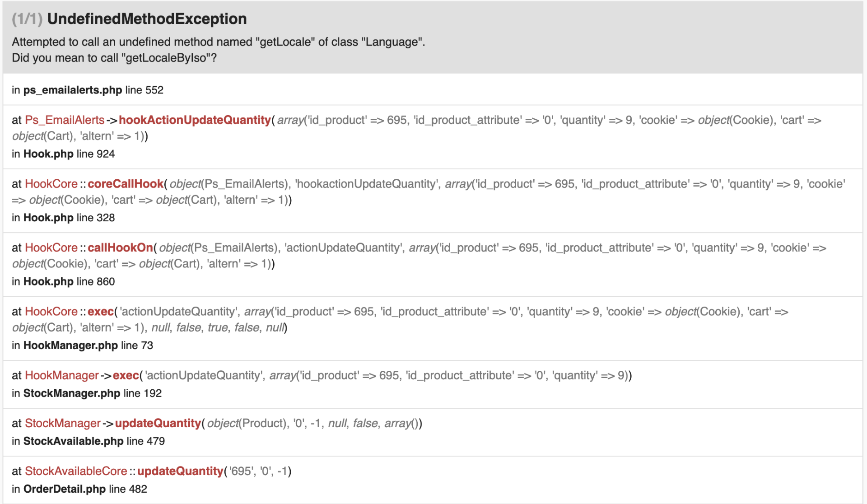867x504 pixels.
Task: Select the coreCallHook method name
Action: pyautogui.click(x=126, y=184)
